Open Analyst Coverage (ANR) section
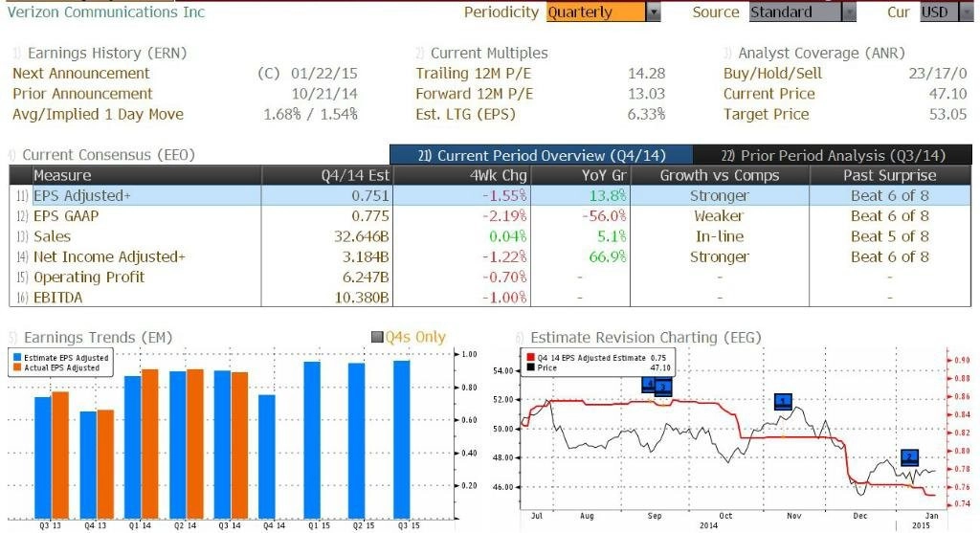 point(821,54)
